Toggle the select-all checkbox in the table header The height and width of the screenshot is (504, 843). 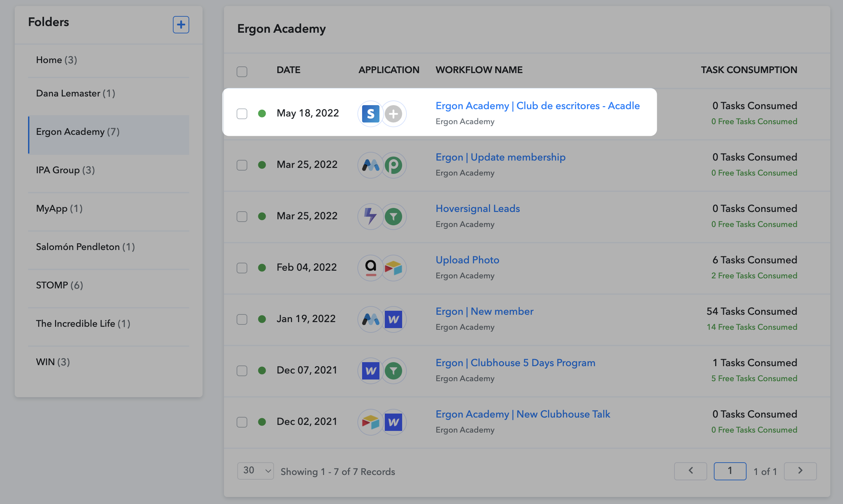pos(242,72)
